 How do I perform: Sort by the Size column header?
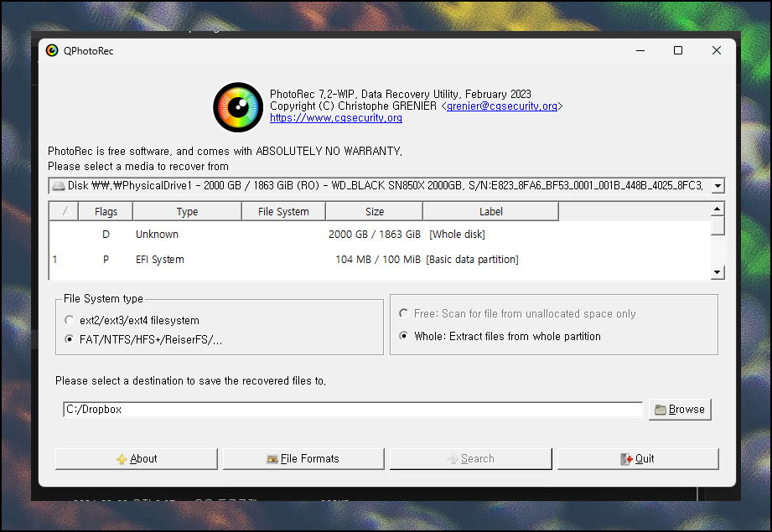(374, 212)
